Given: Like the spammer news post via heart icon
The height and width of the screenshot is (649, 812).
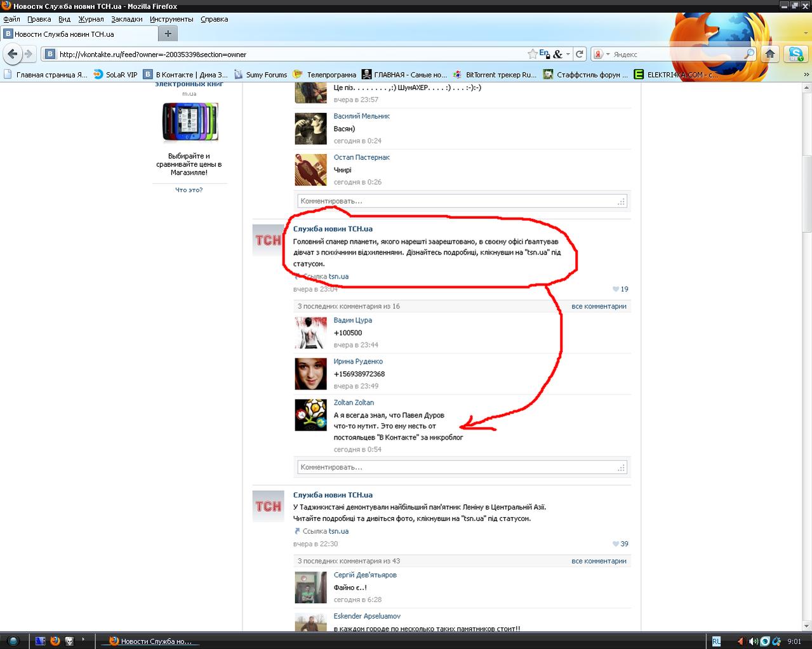Looking at the screenshot, I should pos(616,289).
